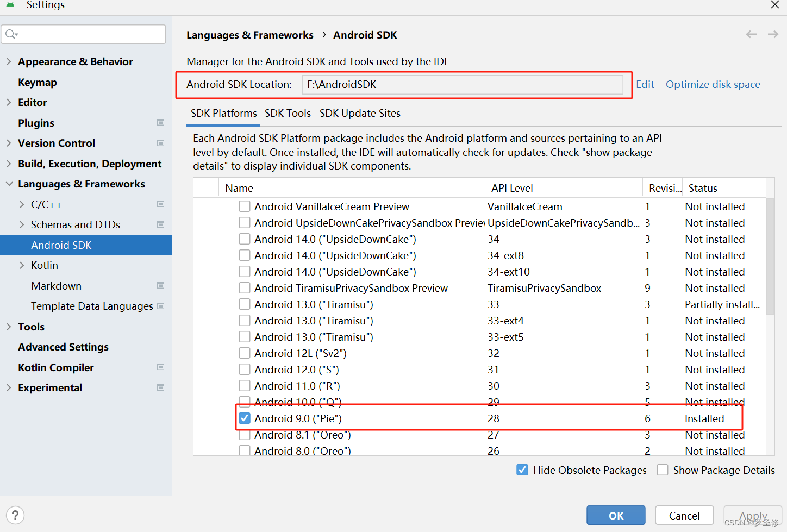Screen dimensions: 787x532
Task: Check Android 13.0 33-ext5 checkbox
Action: tap(245, 337)
